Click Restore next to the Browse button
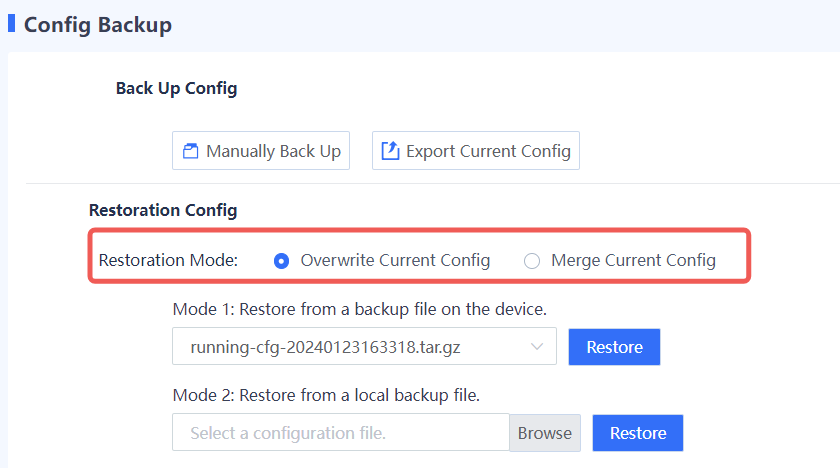 (x=637, y=433)
